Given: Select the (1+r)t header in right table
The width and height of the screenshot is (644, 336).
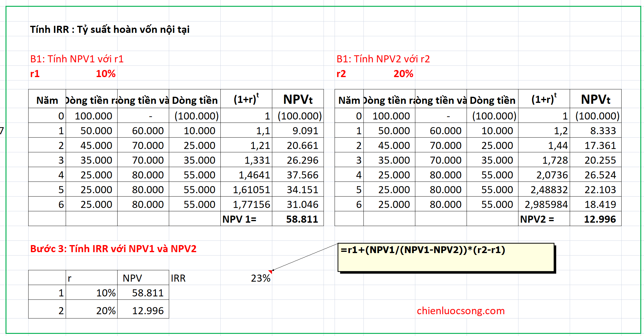Looking at the screenshot, I should pyautogui.click(x=543, y=98).
